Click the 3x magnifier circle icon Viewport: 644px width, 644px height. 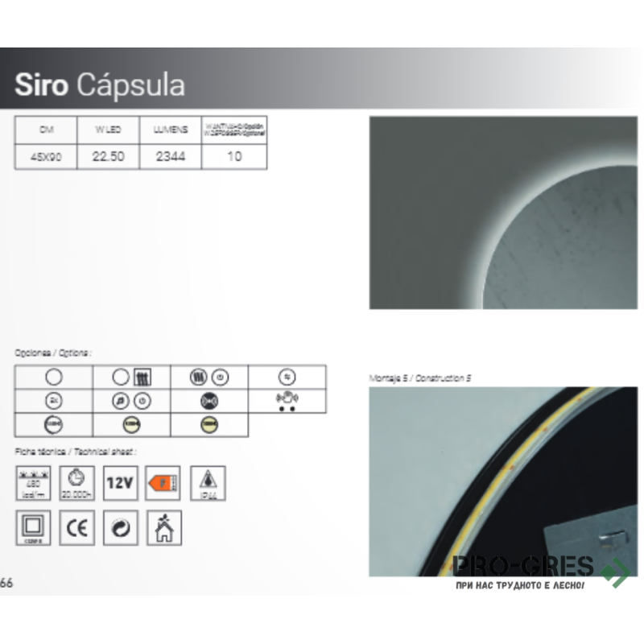pyautogui.click(x=53, y=401)
